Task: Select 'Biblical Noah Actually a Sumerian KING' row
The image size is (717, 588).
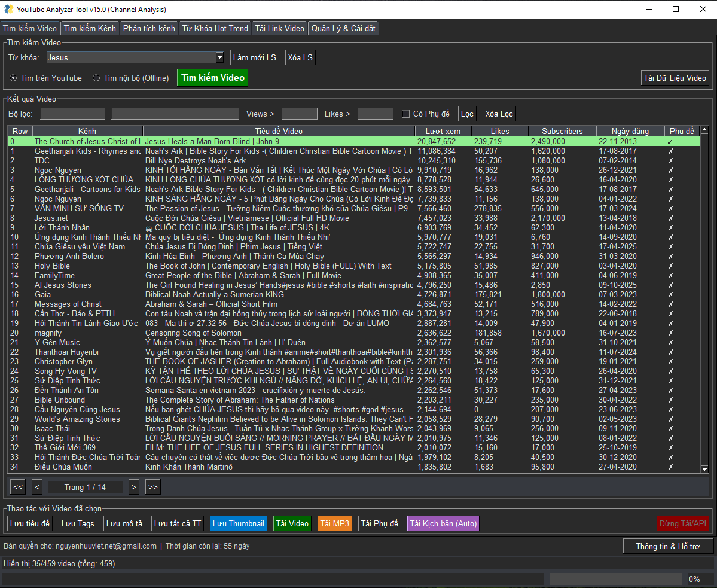Action: (353, 295)
